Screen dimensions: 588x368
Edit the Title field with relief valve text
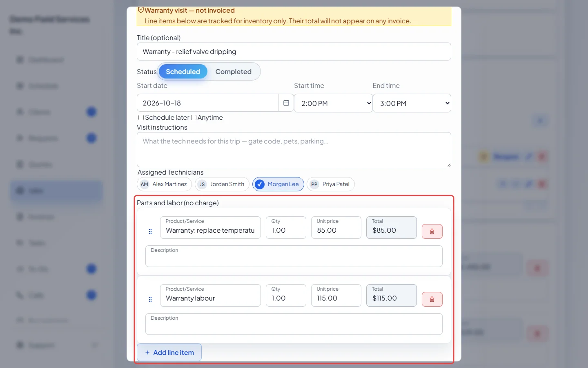[294, 52]
